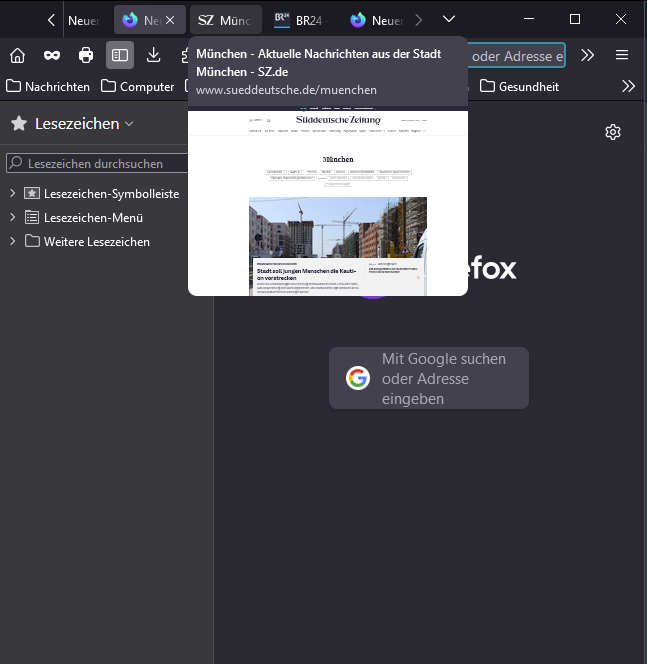Open a private window via mask icon
This screenshot has width=647, height=664.
click(x=51, y=55)
